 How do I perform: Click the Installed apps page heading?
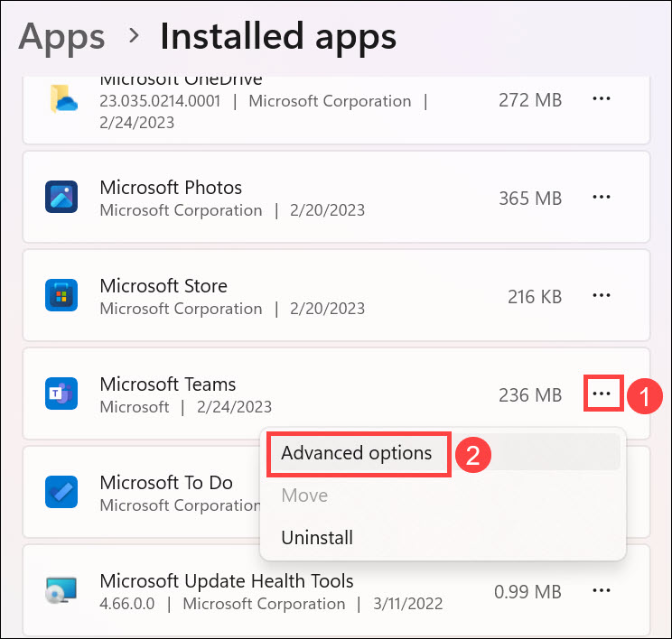coord(278,37)
